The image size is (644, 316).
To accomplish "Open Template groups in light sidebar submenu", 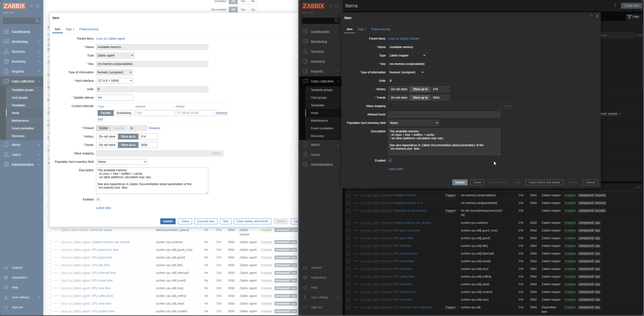I will (23, 90).
